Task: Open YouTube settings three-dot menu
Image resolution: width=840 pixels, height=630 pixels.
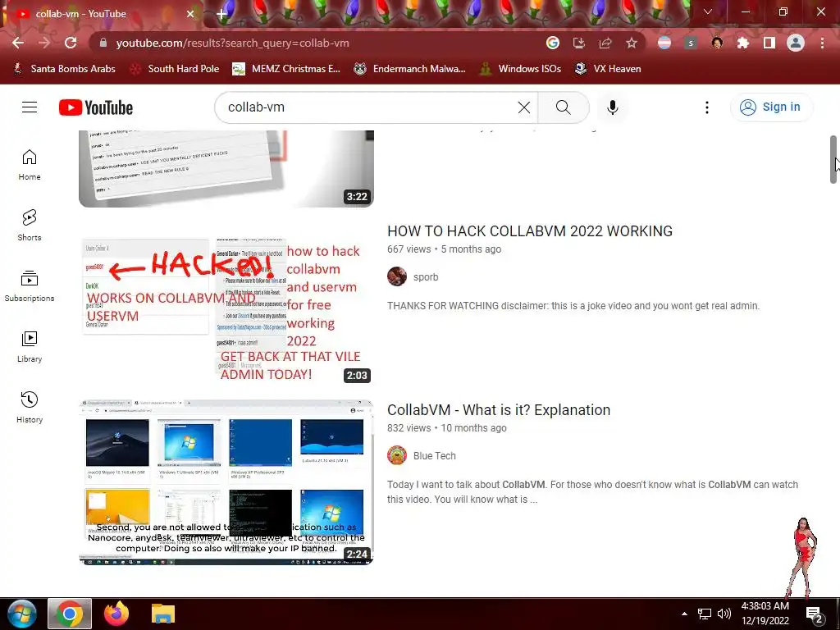Action: [706, 107]
